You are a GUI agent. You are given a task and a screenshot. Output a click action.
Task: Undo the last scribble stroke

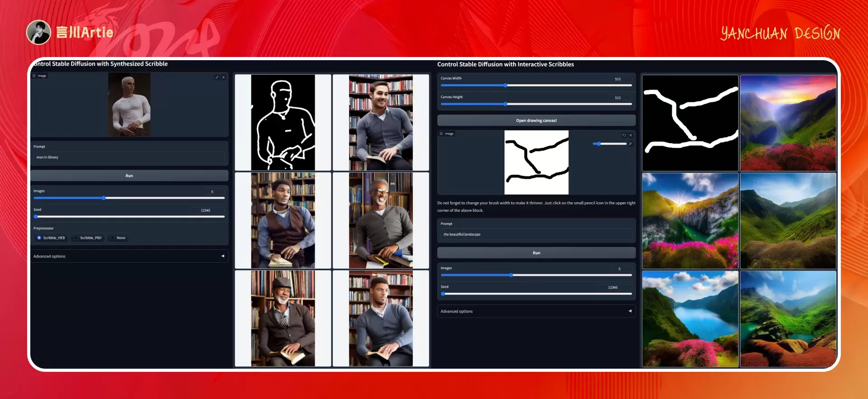coord(624,135)
